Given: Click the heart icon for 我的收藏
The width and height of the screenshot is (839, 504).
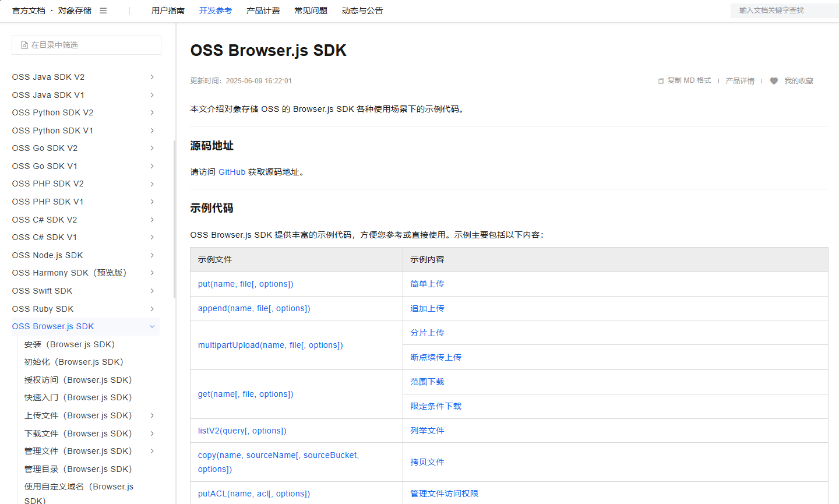Looking at the screenshot, I should pos(774,81).
